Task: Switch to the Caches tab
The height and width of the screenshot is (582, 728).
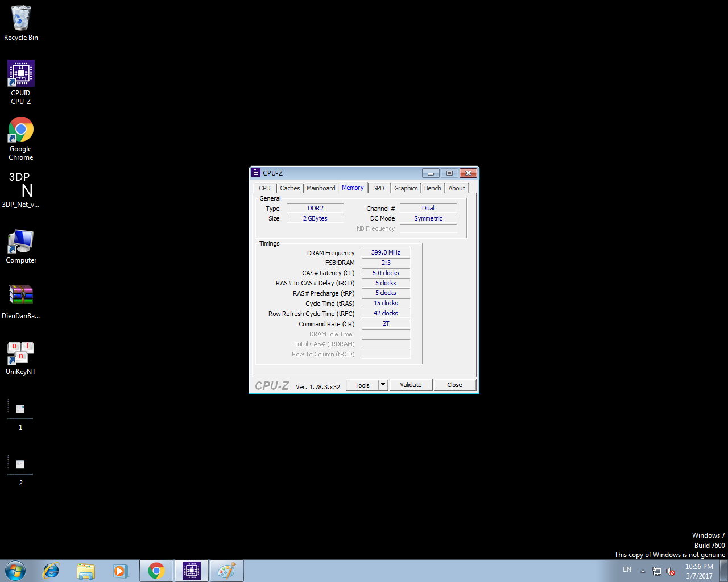Action: pyautogui.click(x=290, y=188)
